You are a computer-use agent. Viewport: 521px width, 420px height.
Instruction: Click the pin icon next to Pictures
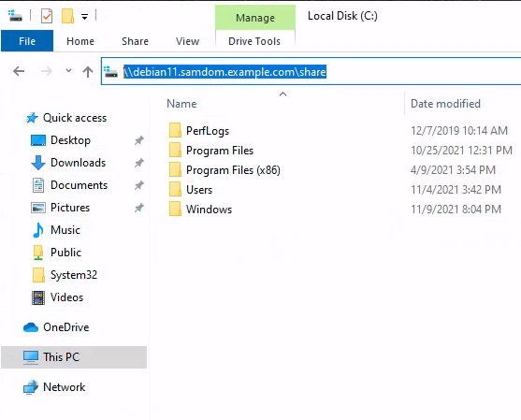click(139, 208)
